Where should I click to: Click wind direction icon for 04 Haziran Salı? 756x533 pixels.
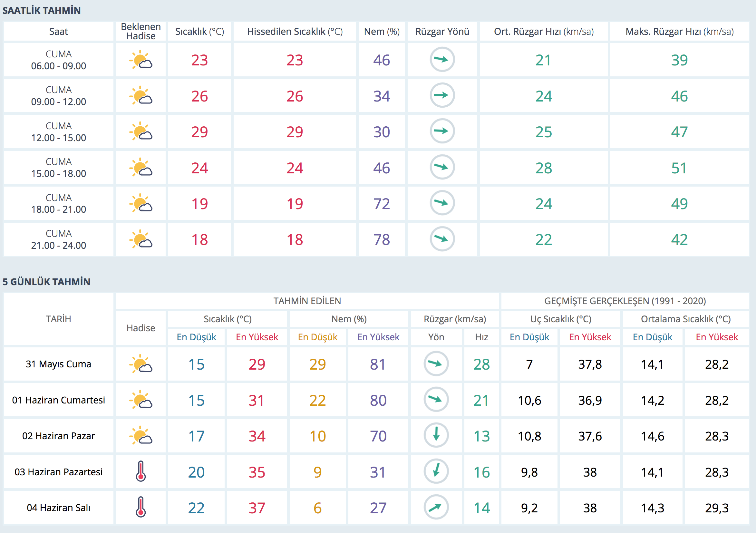(x=436, y=507)
